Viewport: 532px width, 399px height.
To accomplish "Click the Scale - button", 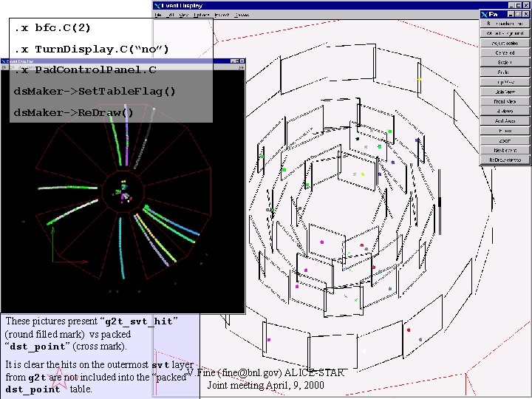I will 505,72.
